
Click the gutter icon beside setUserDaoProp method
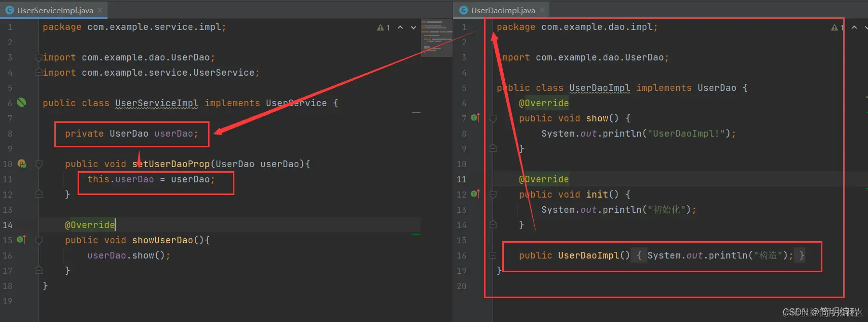click(x=22, y=164)
